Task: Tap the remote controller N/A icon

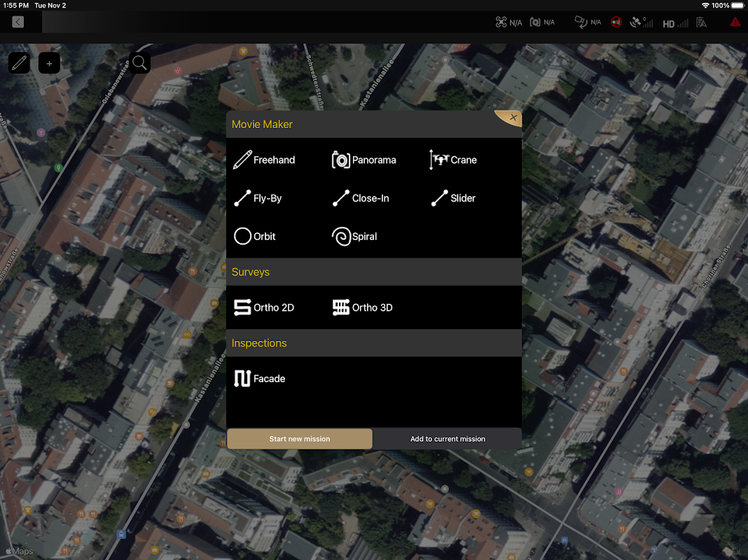Action: coord(588,22)
